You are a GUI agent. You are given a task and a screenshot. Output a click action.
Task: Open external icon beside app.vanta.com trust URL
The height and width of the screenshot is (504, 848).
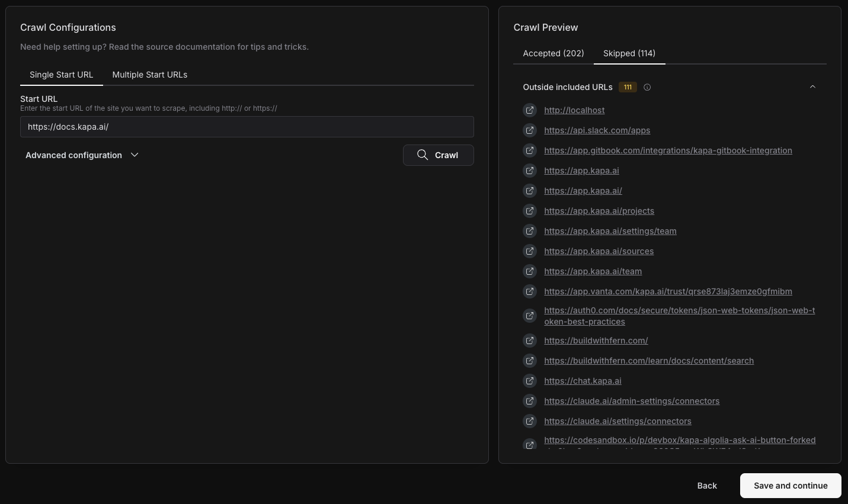pos(530,291)
